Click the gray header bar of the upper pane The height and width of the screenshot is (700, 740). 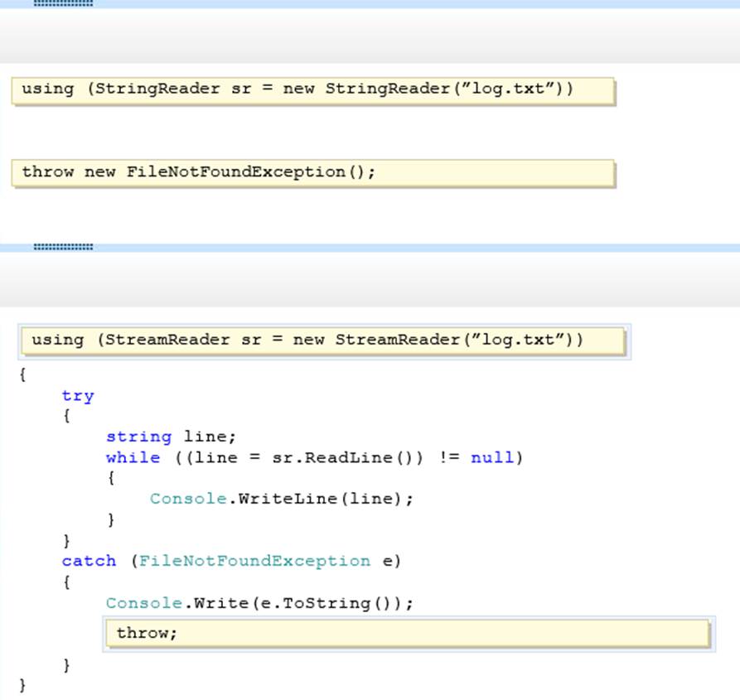pos(370,36)
